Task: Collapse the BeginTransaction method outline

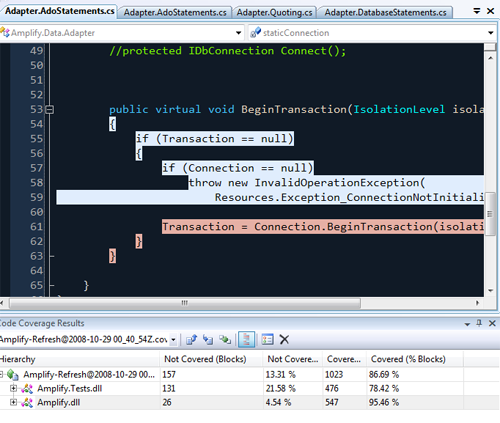Action: click(50, 109)
